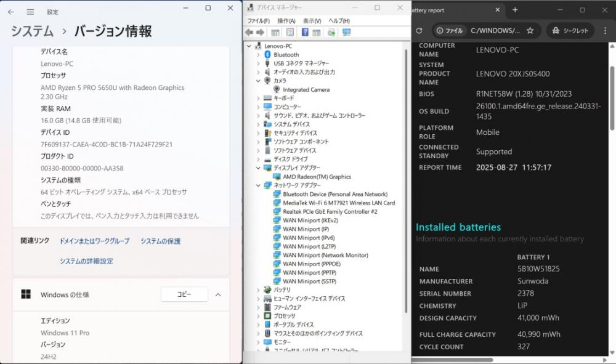Click Device Manager's forward arrow toolbar icon
Image resolution: width=616 pixels, height=364 pixels.
[260, 32]
